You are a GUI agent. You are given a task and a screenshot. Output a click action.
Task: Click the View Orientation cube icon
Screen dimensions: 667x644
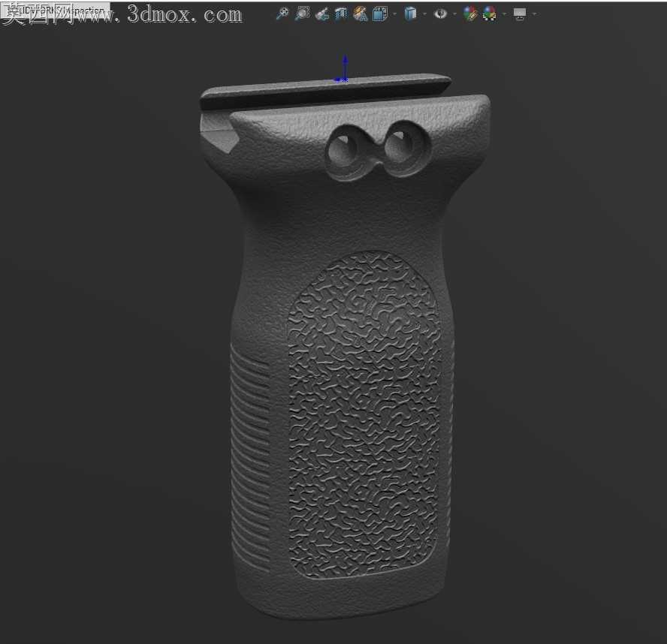pos(380,14)
